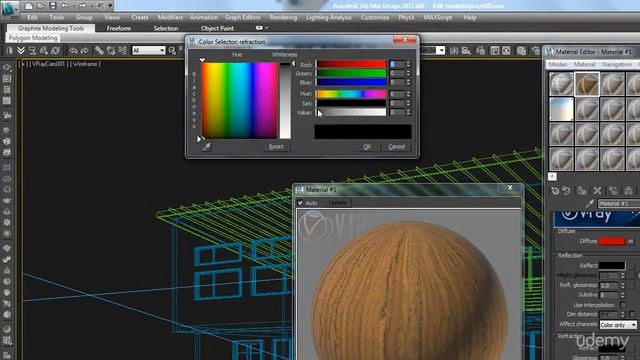This screenshot has height=360, width=640.
Task: Toggle the Auto checkbox in Material #1 window
Action: click(300, 203)
